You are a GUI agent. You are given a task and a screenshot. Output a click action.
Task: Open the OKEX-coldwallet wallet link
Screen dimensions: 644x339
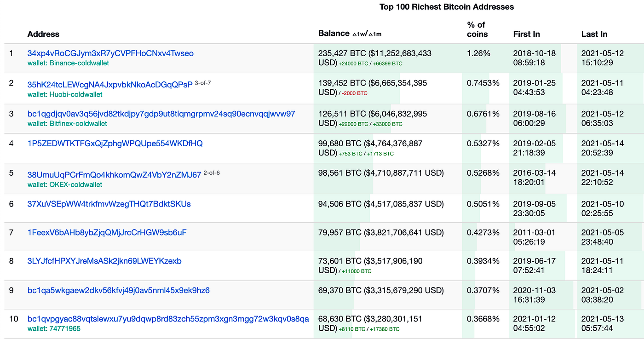[x=65, y=184]
